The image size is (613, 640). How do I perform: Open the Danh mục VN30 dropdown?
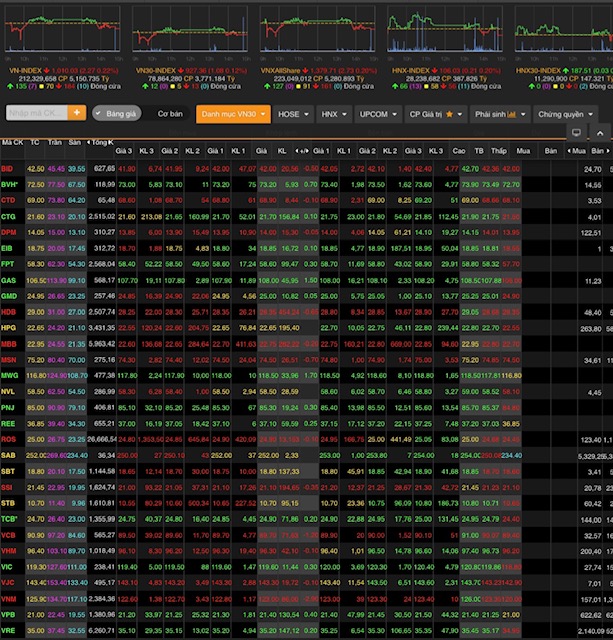[x=233, y=115]
